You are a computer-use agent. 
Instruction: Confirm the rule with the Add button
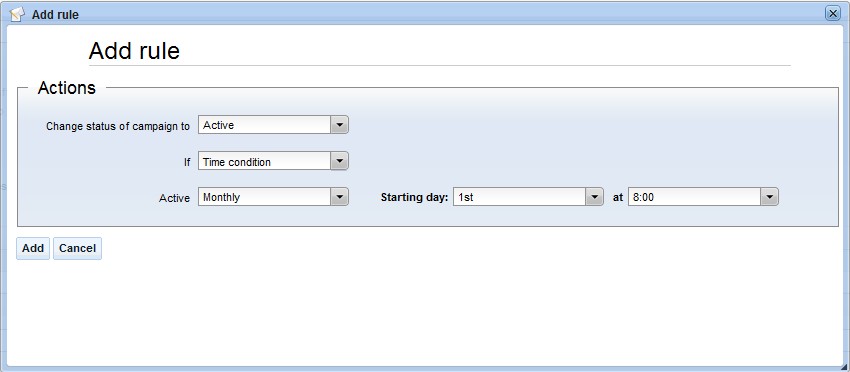click(x=33, y=248)
